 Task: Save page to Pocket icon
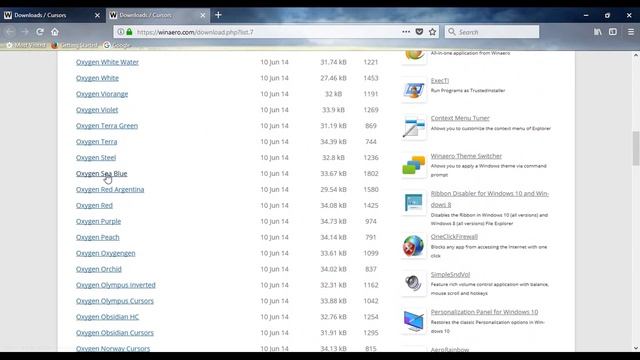[x=419, y=32]
